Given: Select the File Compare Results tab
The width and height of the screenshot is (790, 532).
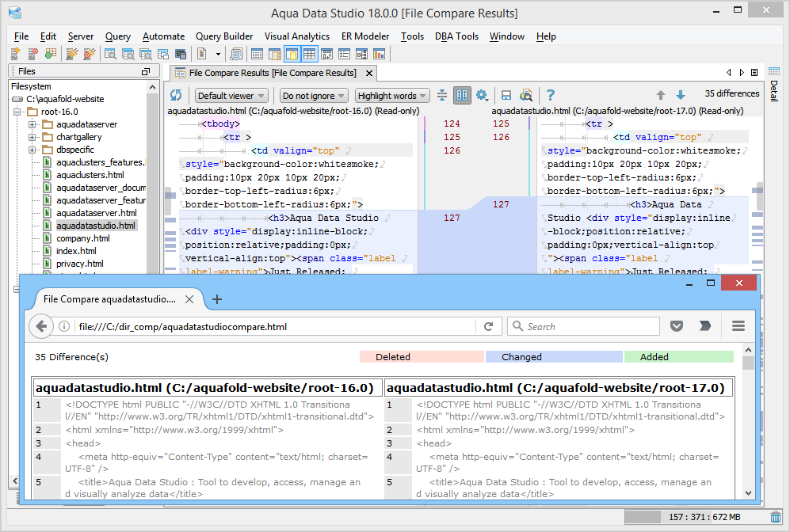Looking at the screenshot, I should (x=273, y=73).
